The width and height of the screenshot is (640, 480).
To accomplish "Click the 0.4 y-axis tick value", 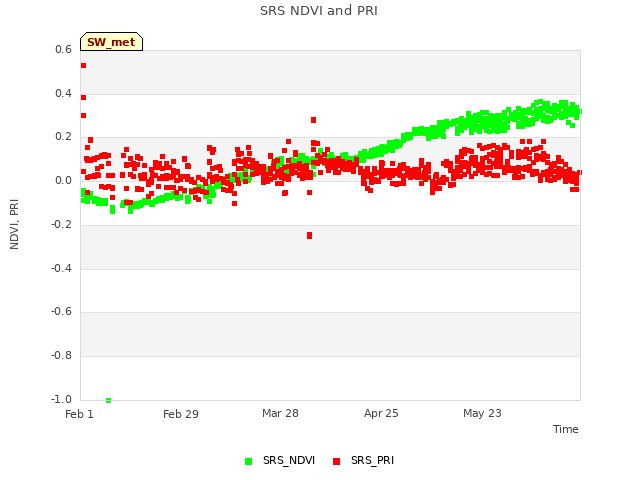I will point(63,93).
